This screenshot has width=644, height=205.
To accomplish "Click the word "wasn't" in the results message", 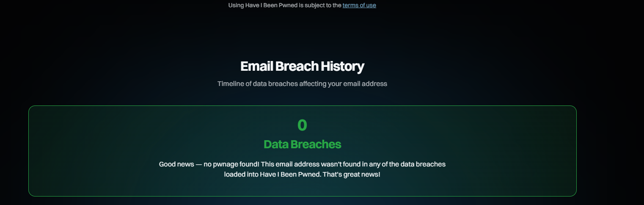I will point(330,164).
